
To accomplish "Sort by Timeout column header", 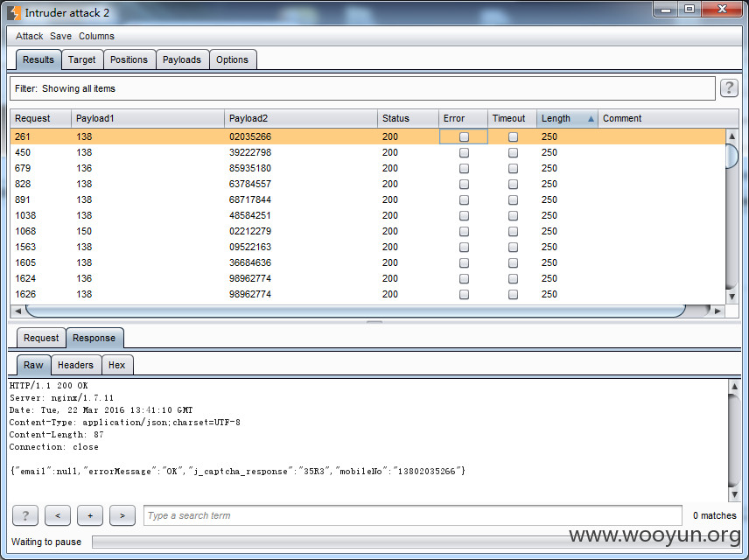I will 512,118.
